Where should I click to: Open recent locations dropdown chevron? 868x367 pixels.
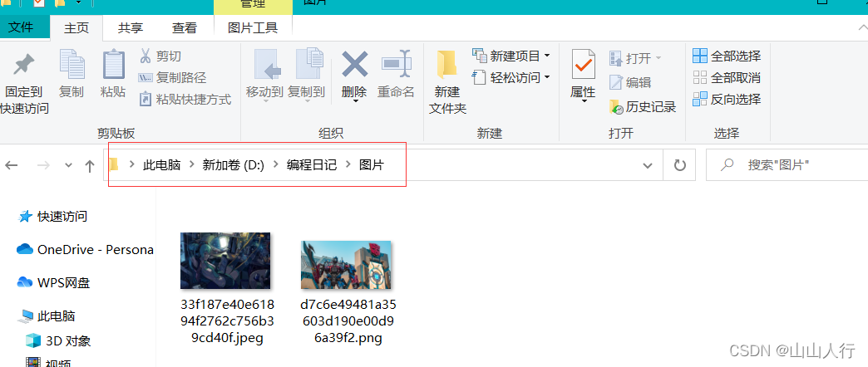pyautogui.click(x=69, y=165)
